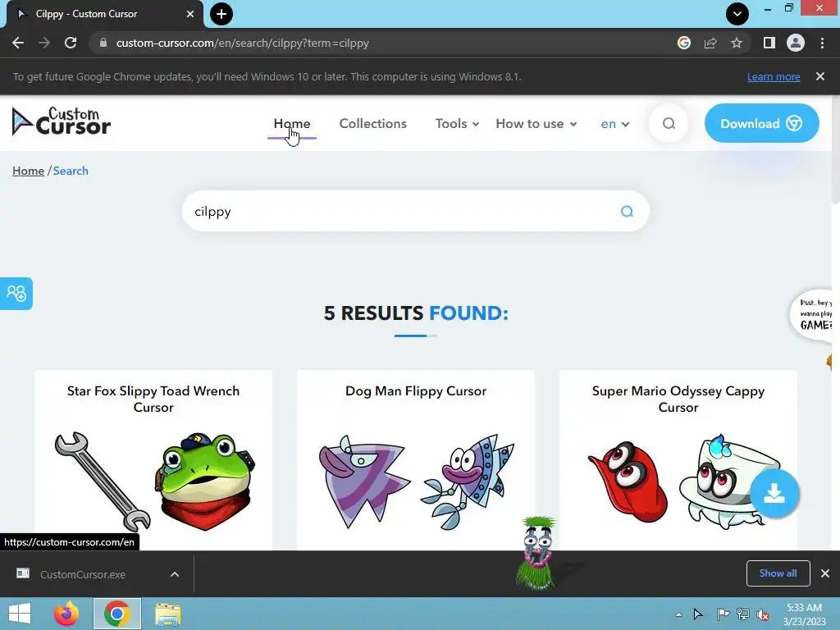
Task: Click the blue Download button
Action: [761, 123]
